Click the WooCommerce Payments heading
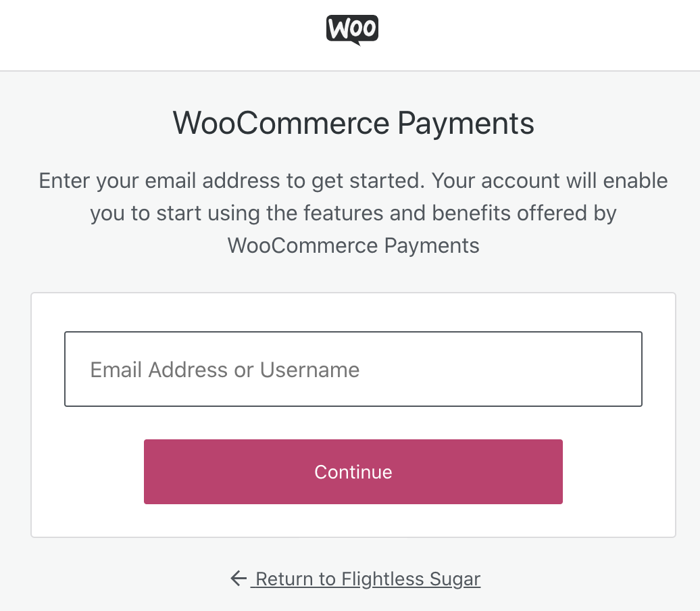 [x=352, y=124]
